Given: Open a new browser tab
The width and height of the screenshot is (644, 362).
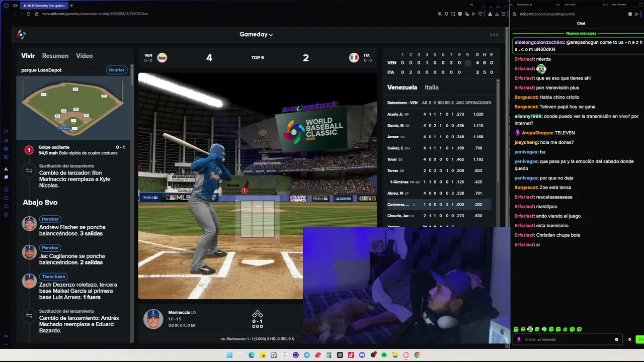Looking at the screenshot, I should click(71, 6).
